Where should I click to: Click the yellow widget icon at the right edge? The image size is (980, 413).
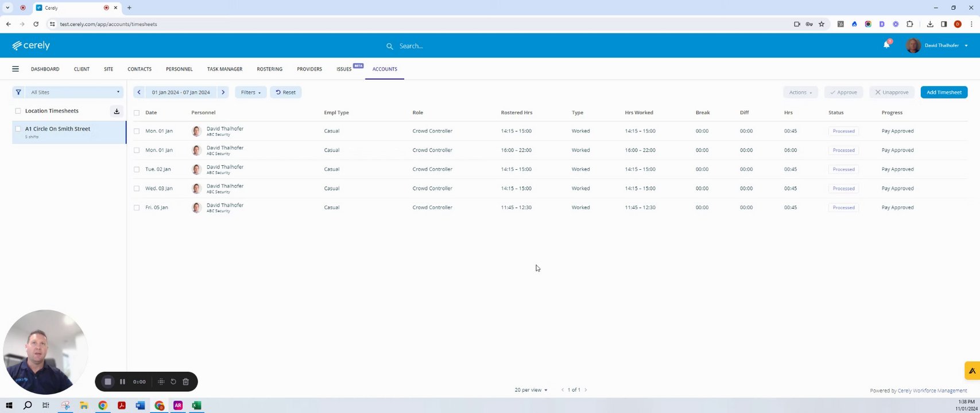(x=972, y=371)
